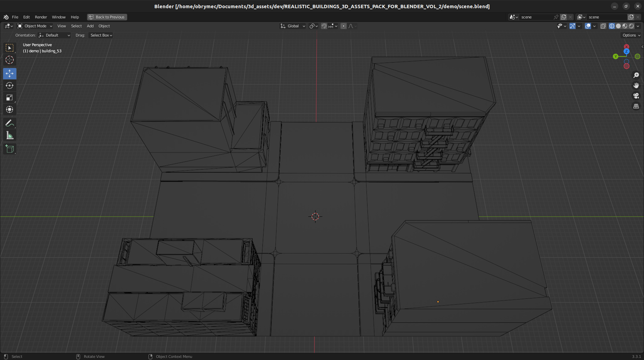Viewport: 644px width, 360px height.
Task: Toggle viewport gizmos display
Action: 572,26
